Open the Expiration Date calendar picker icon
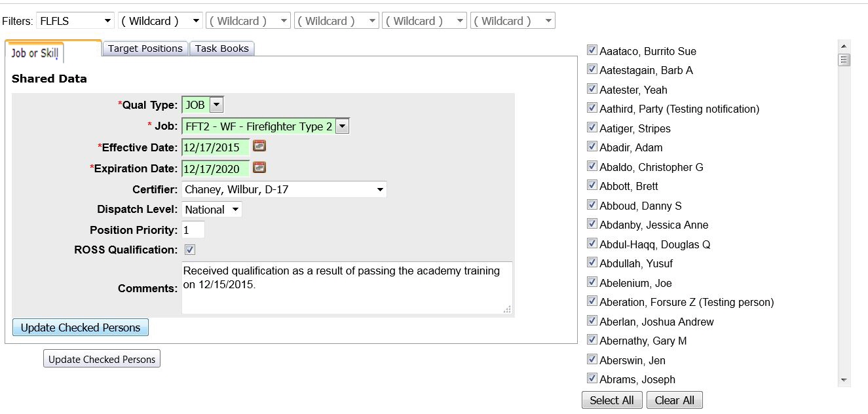The image size is (868, 414). (x=259, y=167)
